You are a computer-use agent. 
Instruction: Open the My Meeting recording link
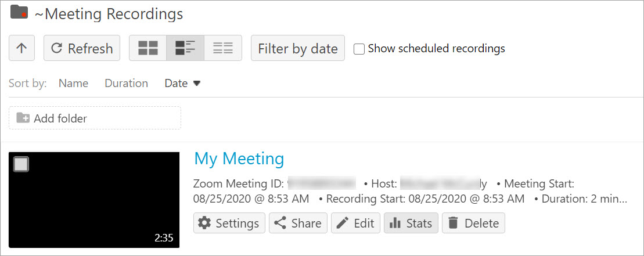239,158
